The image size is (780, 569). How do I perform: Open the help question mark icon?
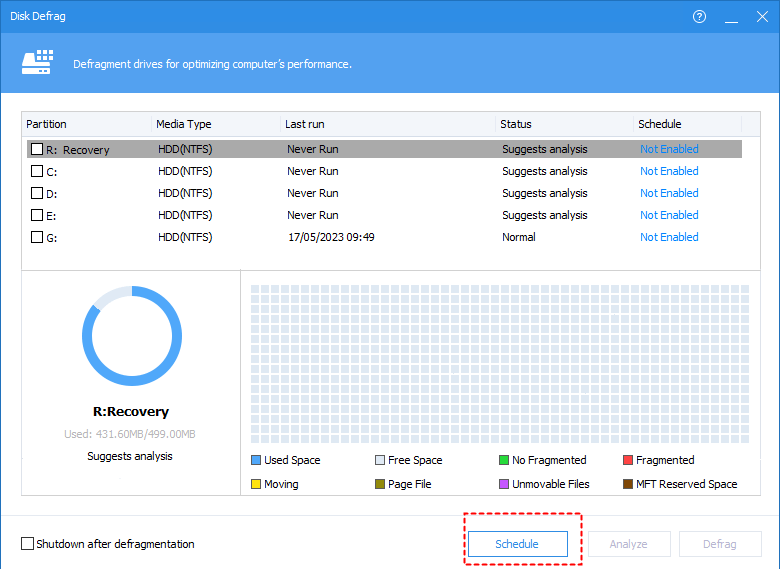[x=699, y=16]
